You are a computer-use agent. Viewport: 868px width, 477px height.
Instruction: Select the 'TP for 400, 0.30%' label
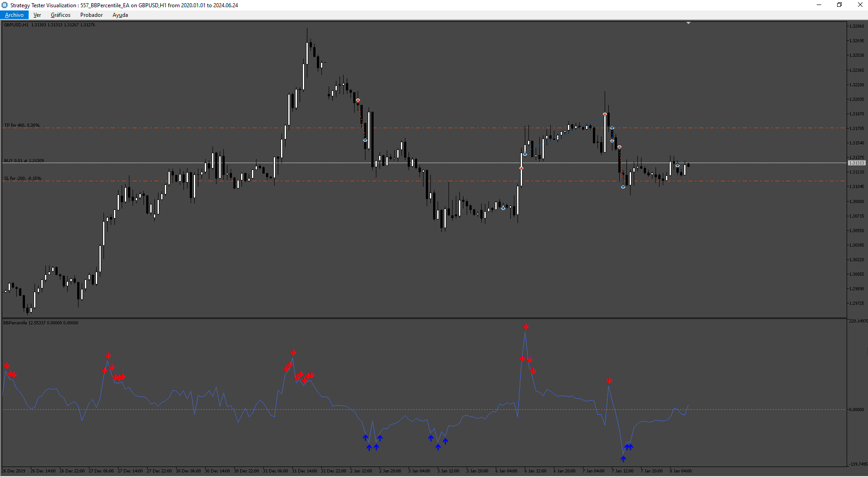pos(22,125)
